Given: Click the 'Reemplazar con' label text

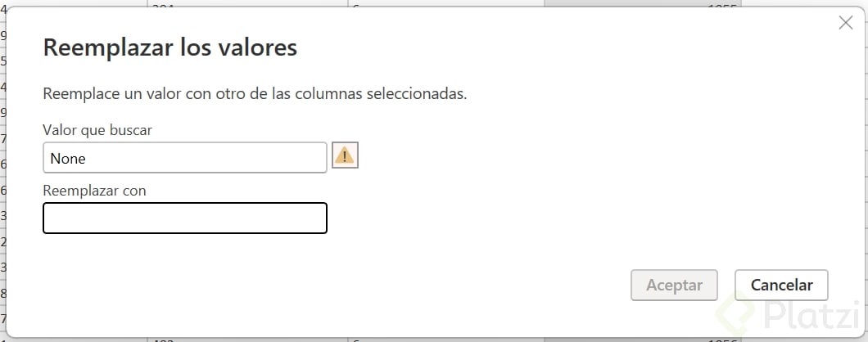Looking at the screenshot, I should pos(94,190).
